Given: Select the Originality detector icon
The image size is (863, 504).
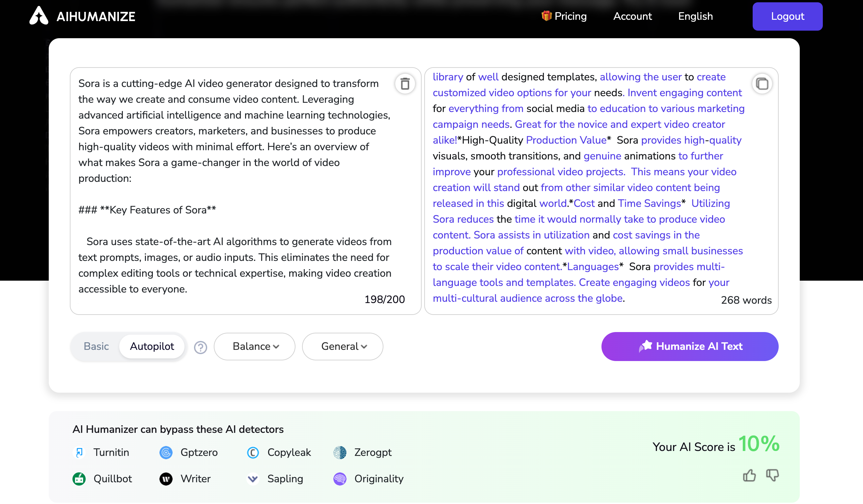Looking at the screenshot, I should 339,479.
